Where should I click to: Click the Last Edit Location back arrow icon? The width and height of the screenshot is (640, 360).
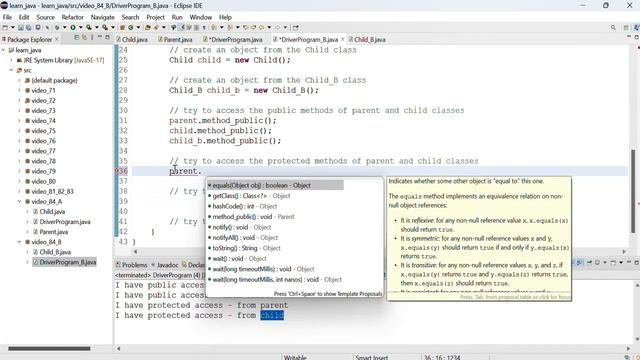245,27
